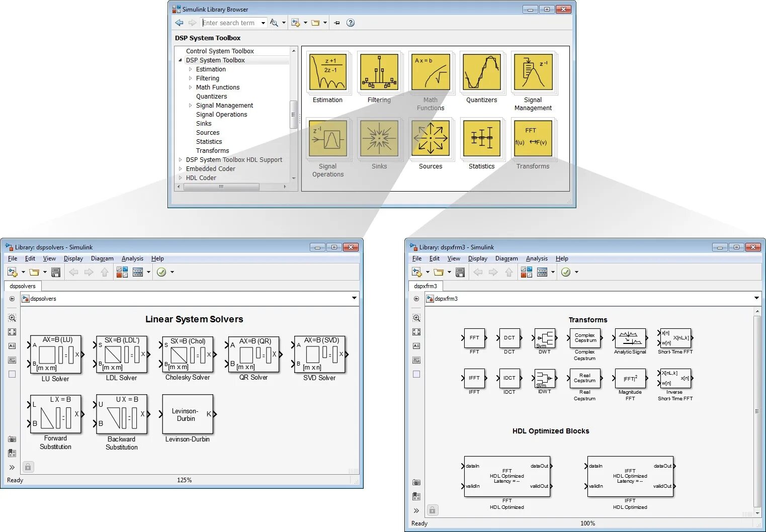The height and width of the screenshot is (532, 766).
Task: Open dspsolvers path breadcrumb dropdown
Action: tap(354, 298)
